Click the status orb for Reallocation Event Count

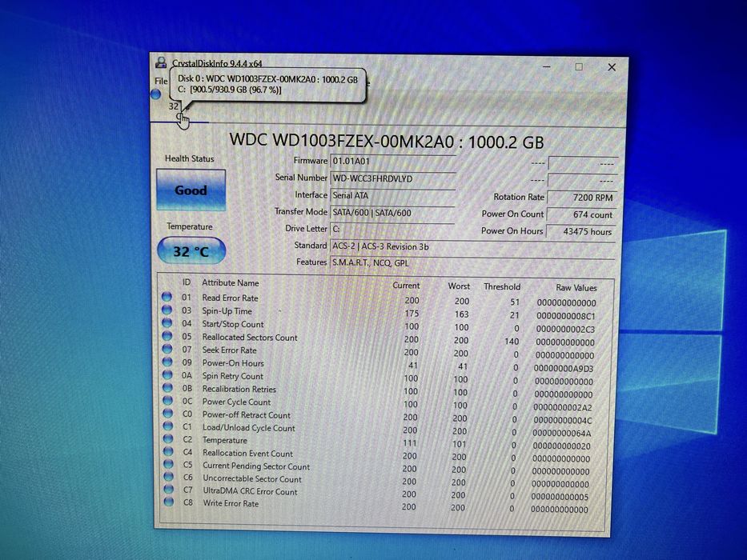coord(167,451)
